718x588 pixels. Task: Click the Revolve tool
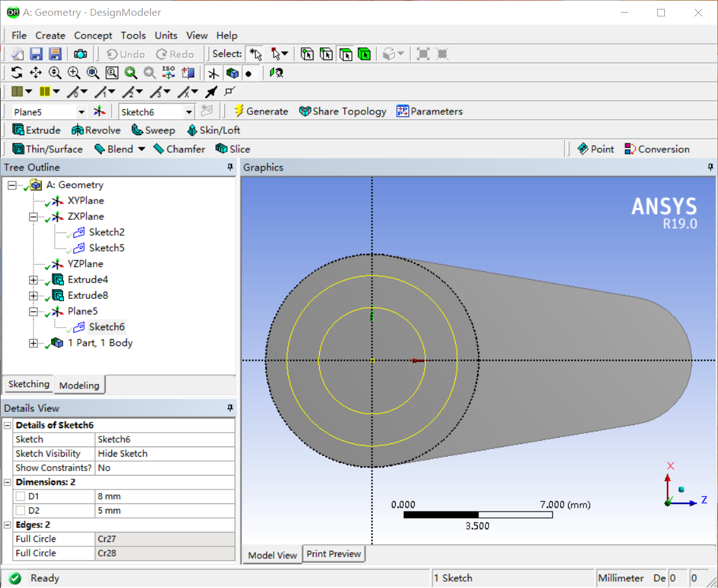coord(96,130)
